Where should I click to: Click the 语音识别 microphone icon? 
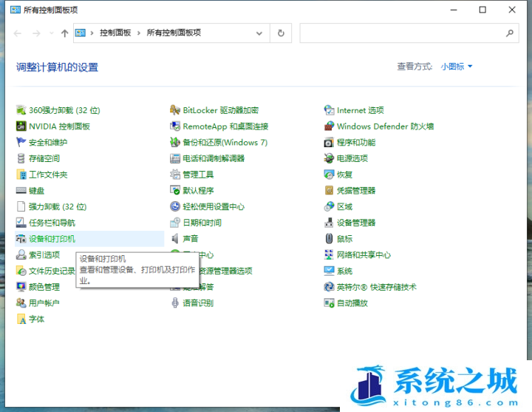[175, 303]
